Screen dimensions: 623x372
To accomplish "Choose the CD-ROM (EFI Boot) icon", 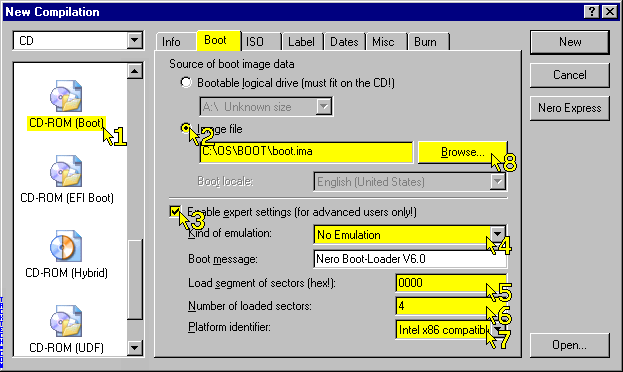I will coord(66,171).
